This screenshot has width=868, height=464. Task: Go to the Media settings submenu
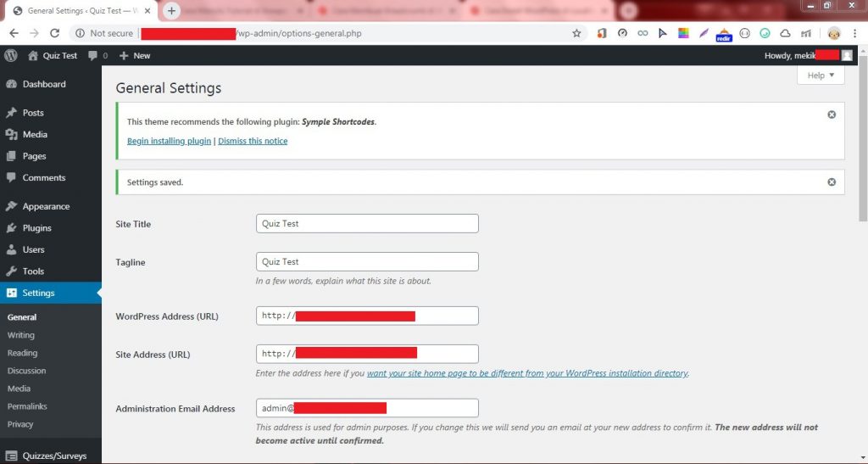19,389
